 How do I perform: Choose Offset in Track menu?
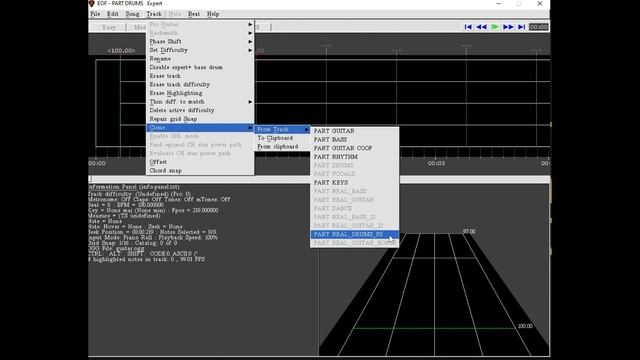(200, 162)
